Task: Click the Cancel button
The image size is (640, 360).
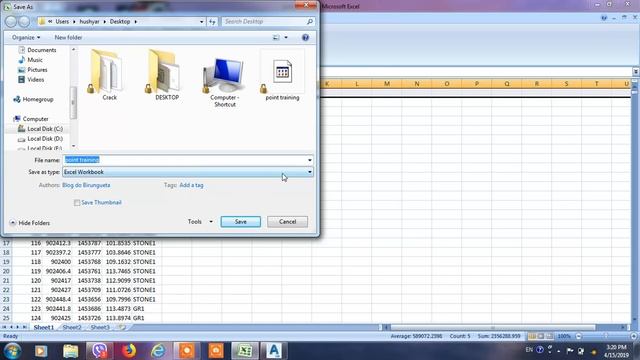Action: coord(287,222)
